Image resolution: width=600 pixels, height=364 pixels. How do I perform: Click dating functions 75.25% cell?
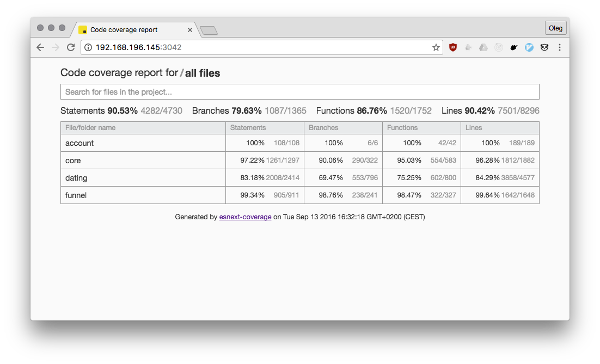(x=421, y=178)
